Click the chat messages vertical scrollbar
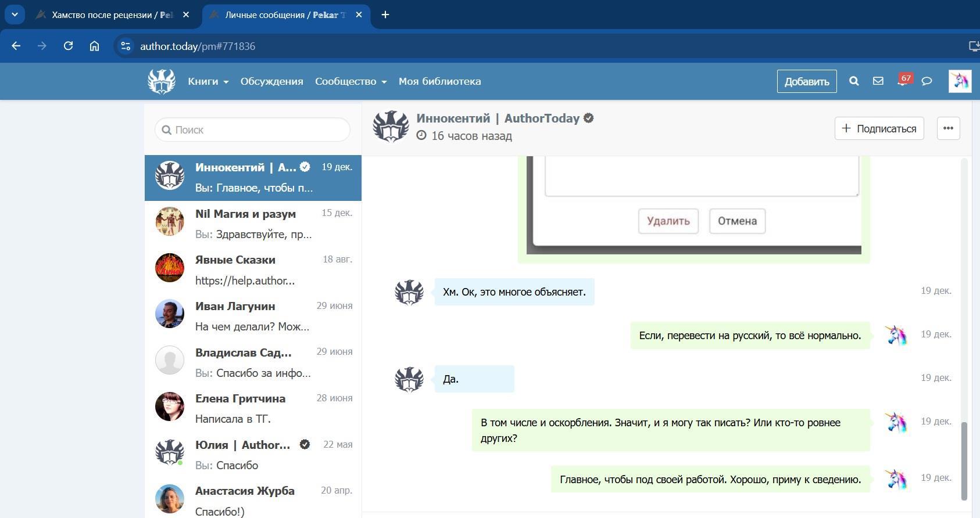 [x=964, y=461]
